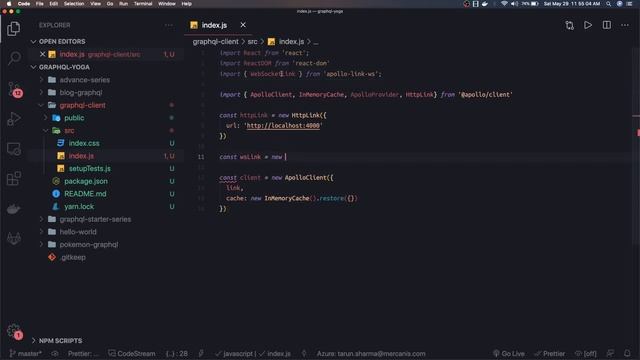
Task: Open README.md in the file tree
Action: click(x=85, y=194)
